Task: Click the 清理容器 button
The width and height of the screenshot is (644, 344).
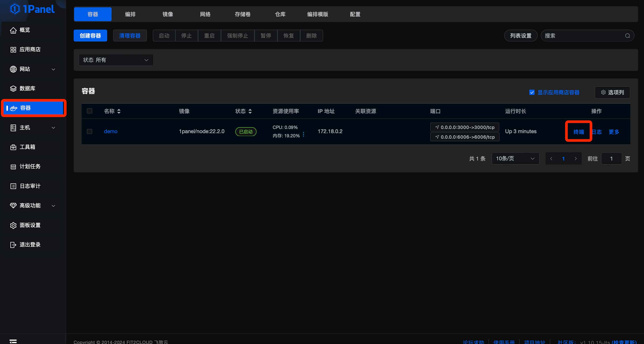Action: 130,36
